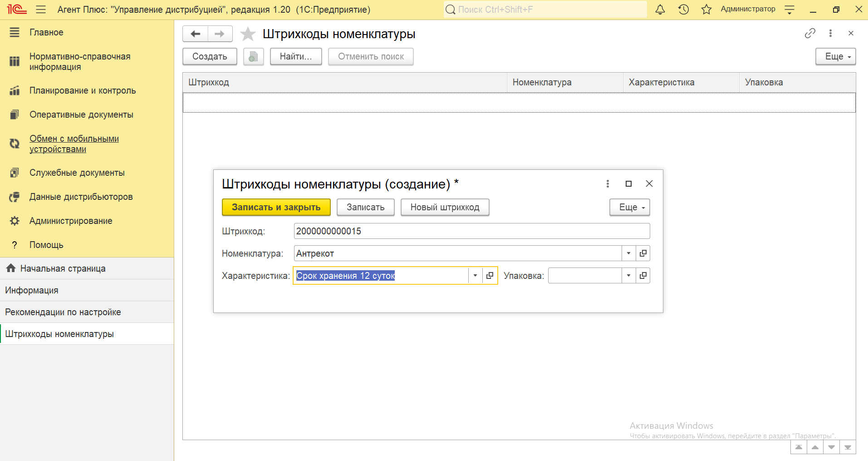Open favorites star in title bar
Image resolution: width=868 pixels, height=461 pixels.
click(x=706, y=10)
